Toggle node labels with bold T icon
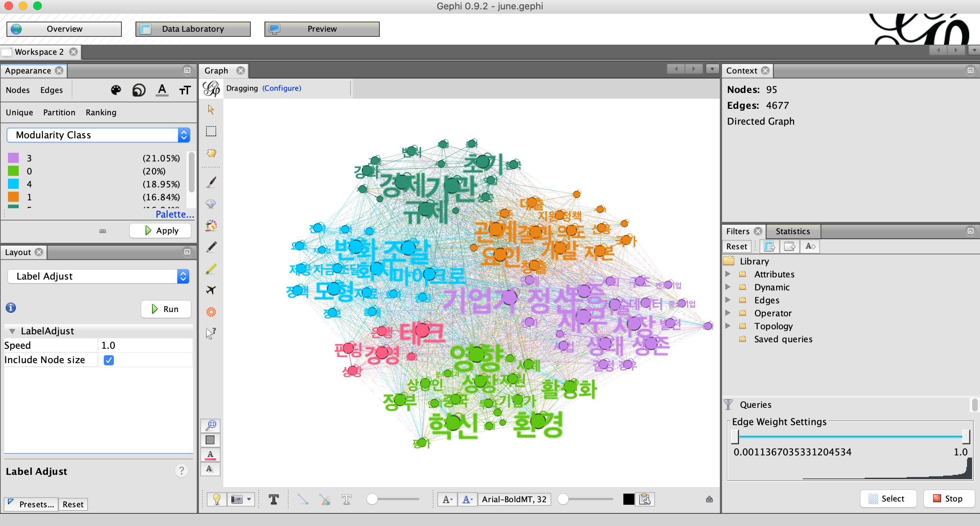Image resolution: width=980 pixels, height=526 pixels. [273, 499]
